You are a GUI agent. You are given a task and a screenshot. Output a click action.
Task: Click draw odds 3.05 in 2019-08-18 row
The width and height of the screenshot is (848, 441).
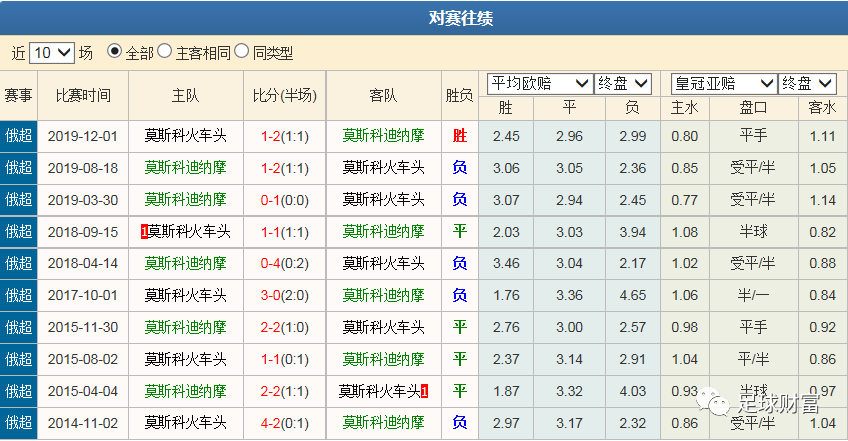569,168
